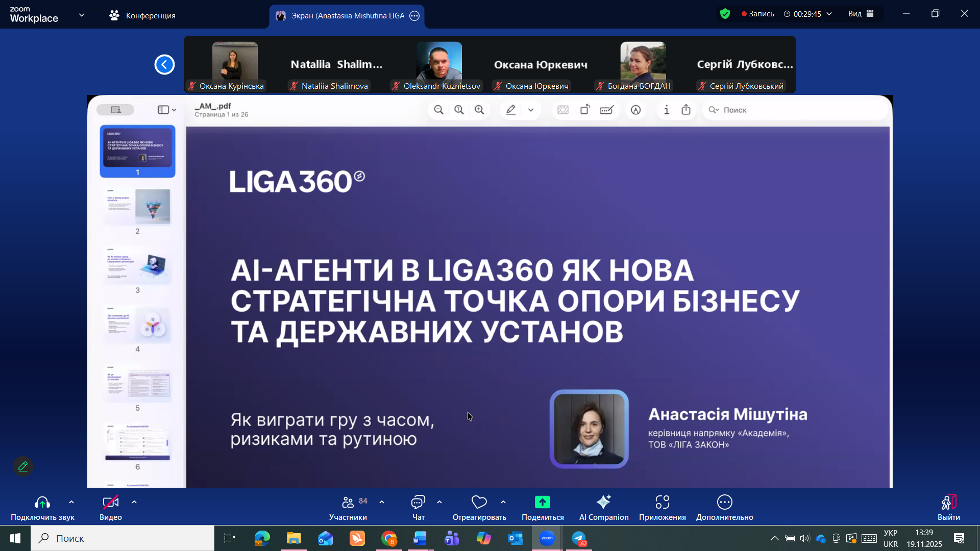Open the Apps panel icon
The height and width of the screenshot is (551, 980).
pos(662,503)
